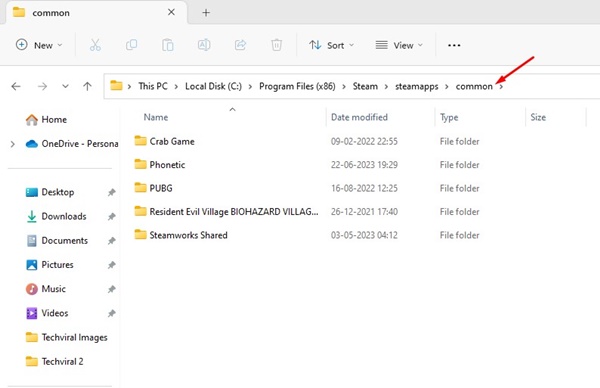This screenshot has height=388, width=600.
Task: Click the pin icon next to Music
Action: (111, 289)
